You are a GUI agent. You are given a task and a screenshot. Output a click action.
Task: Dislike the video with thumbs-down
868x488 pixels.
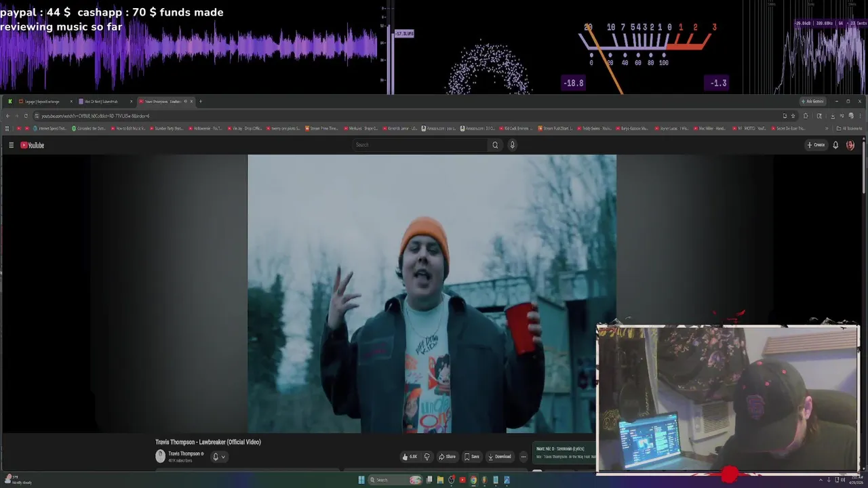click(427, 457)
